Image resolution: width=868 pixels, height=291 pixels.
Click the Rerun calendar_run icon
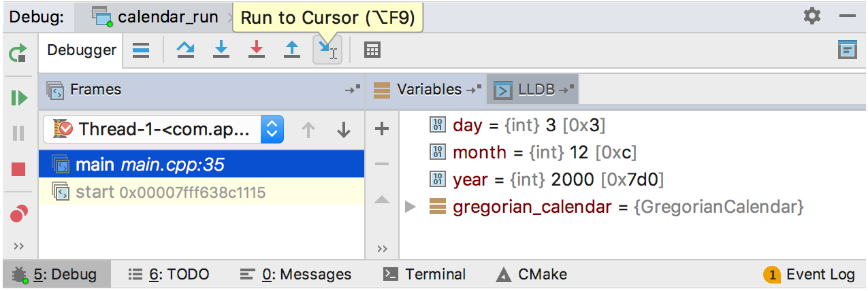click(18, 52)
